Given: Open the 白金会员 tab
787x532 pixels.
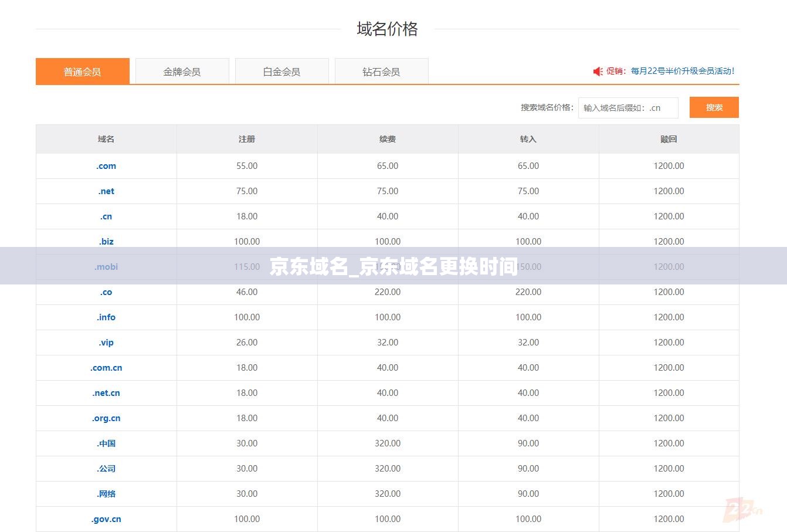Looking at the screenshot, I should pos(282,72).
